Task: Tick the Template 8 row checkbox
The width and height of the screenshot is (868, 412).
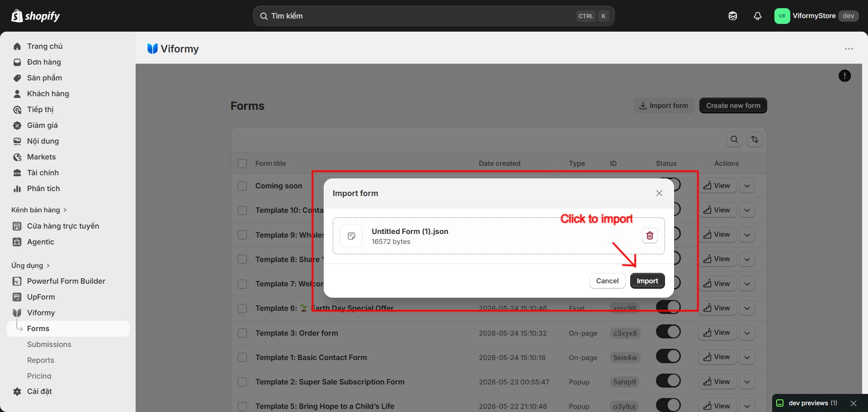Action: [x=242, y=259]
